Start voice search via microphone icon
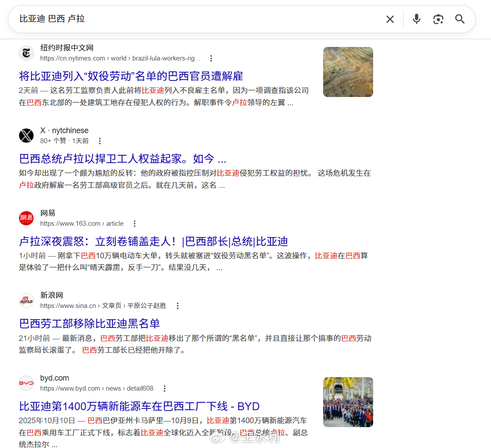 [x=417, y=20]
